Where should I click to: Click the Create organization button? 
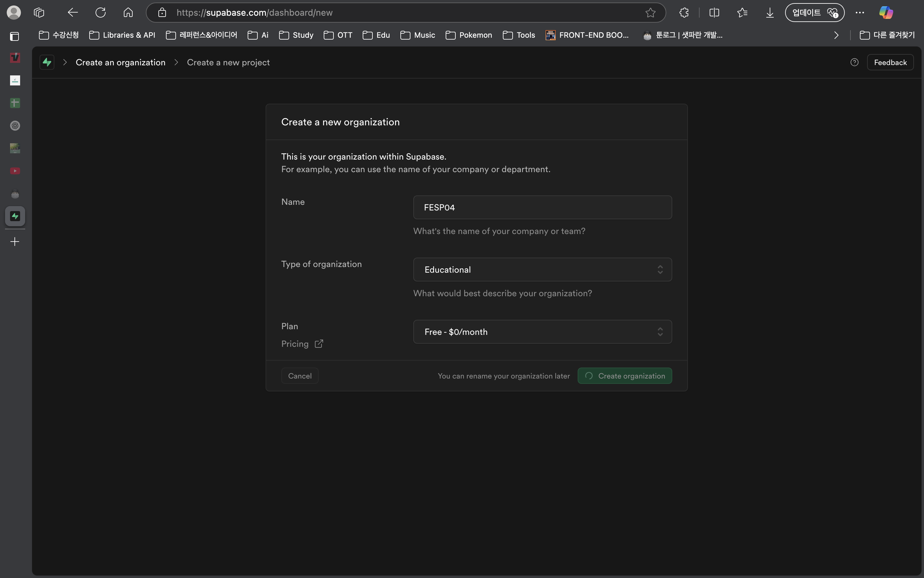[x=625, y=376]
